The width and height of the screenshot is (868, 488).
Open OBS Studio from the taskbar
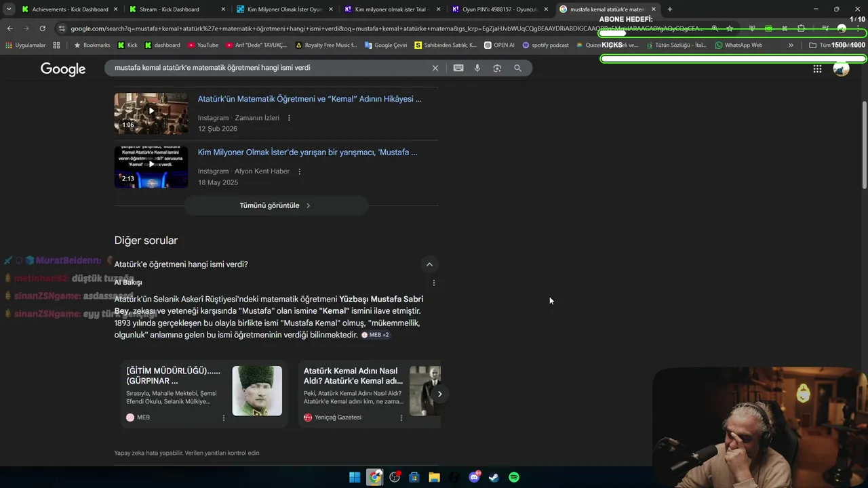tap(395, 477)
